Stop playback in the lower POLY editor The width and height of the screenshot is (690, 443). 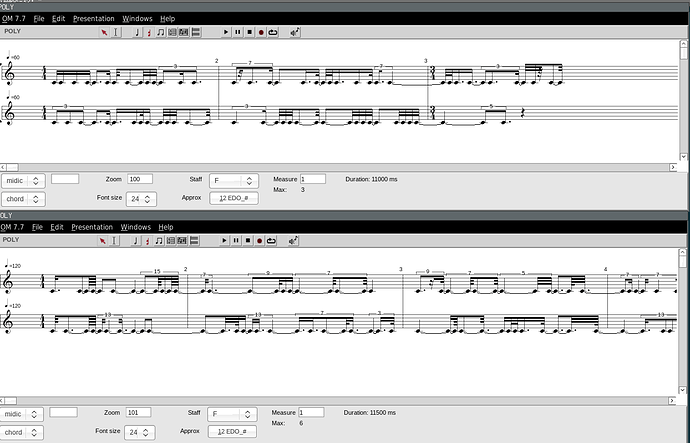click(x=249, y=241)
